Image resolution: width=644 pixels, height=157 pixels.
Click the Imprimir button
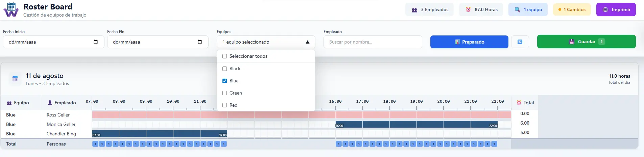tap(616, 9)
